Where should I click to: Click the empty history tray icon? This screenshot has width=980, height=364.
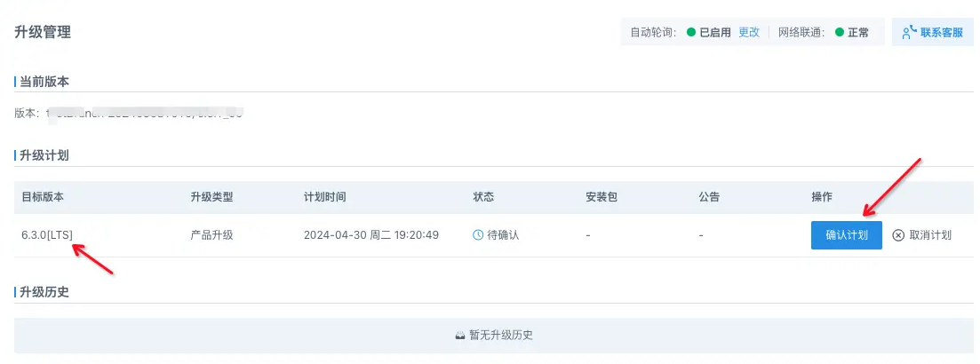(460, 336)
